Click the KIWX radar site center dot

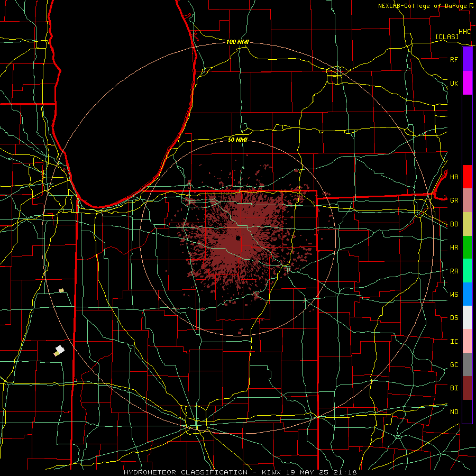click(238, 238)
